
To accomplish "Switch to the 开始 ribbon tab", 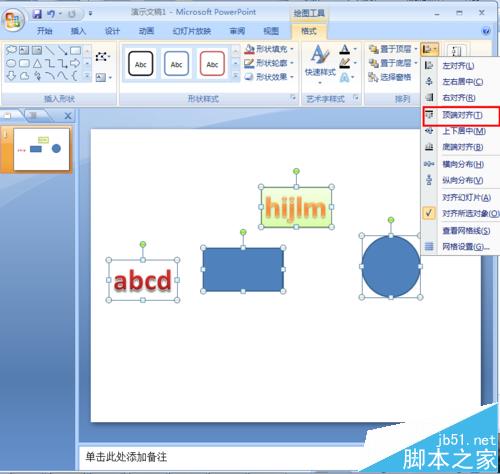I will coord(44,31).
